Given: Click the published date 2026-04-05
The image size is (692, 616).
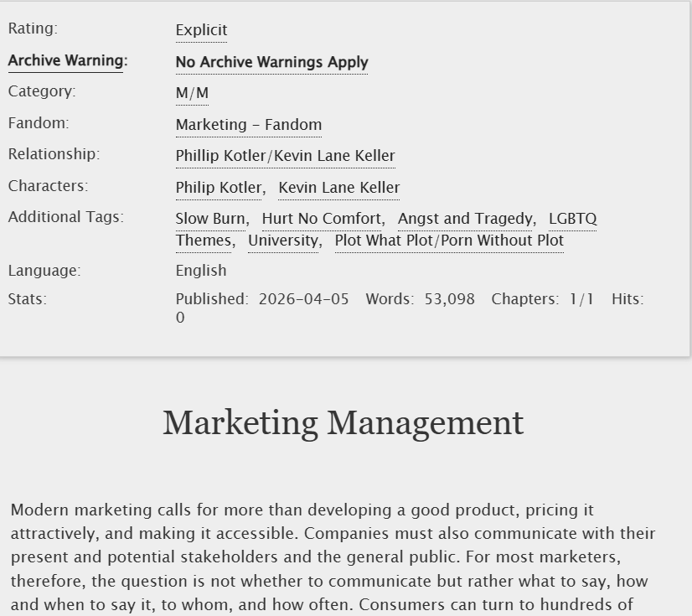Looking at the screenshot, I should [303, 299].
